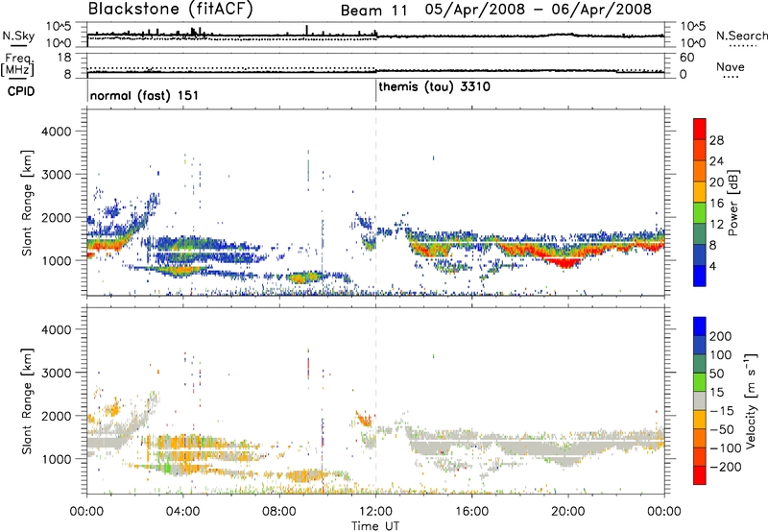Viewport: 768px width, 532px height.
Task: Click the 'Velocity [m s-1]' color bar label
Action: coord(751,400)
